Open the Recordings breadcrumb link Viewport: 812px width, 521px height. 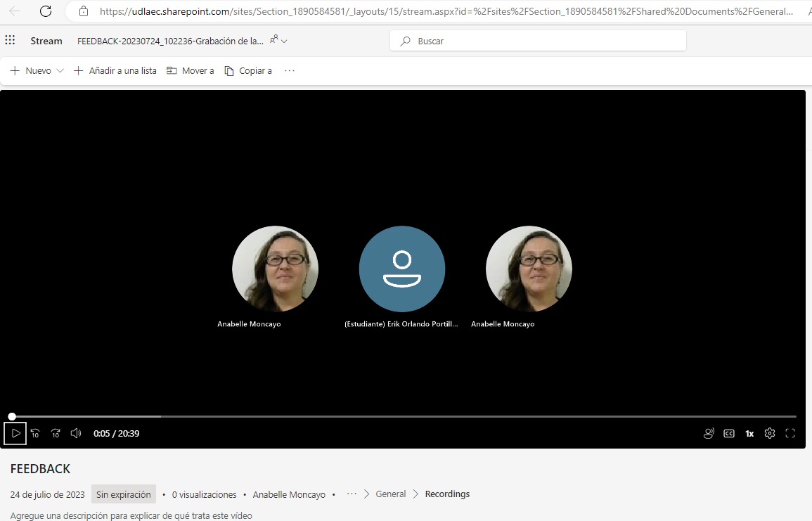point(447,494)
